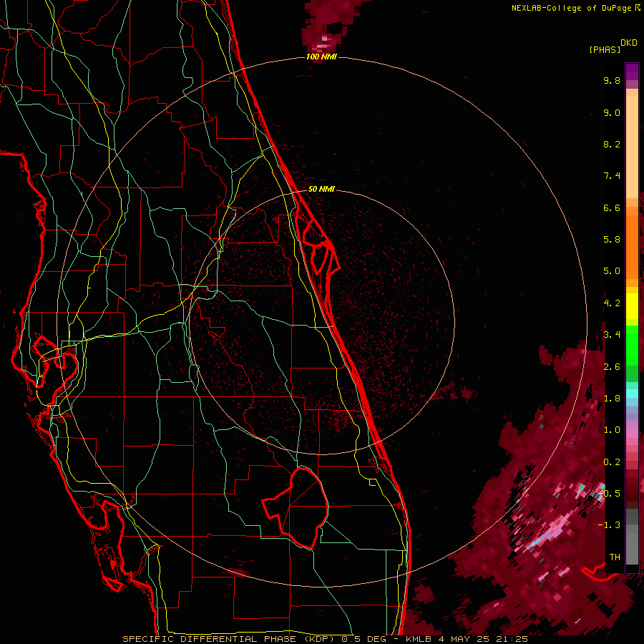Pick the gray segment of the color bar

(632, 537)
